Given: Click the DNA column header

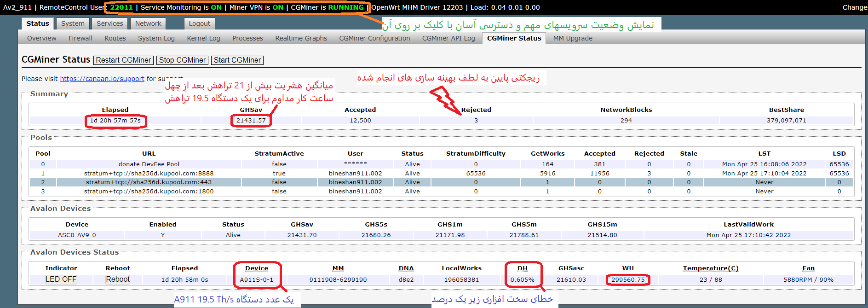Looking at the screenshot, I should pos(406,268).
